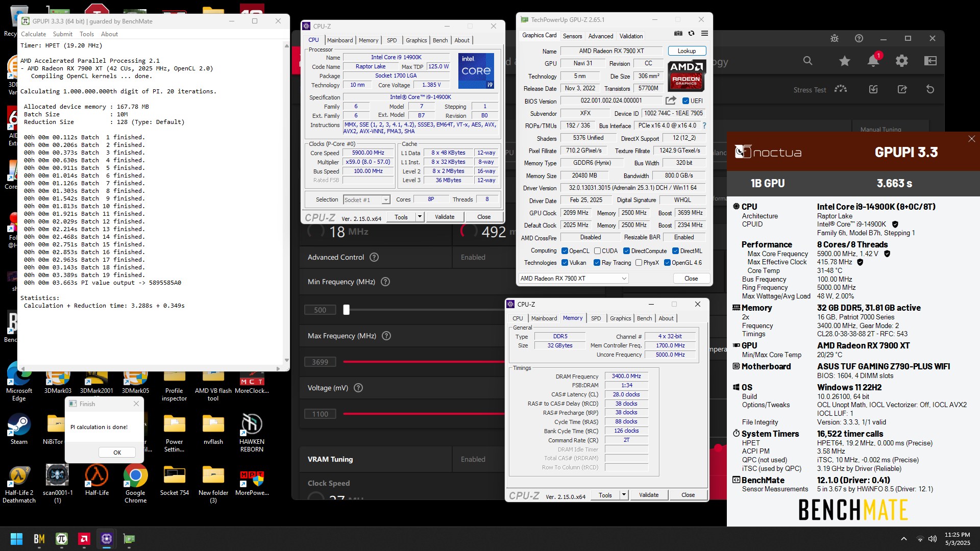Viewport: 980px width, 551px height.
Task: Open notifications bell in AMD Software
Action: coord(873,61)
